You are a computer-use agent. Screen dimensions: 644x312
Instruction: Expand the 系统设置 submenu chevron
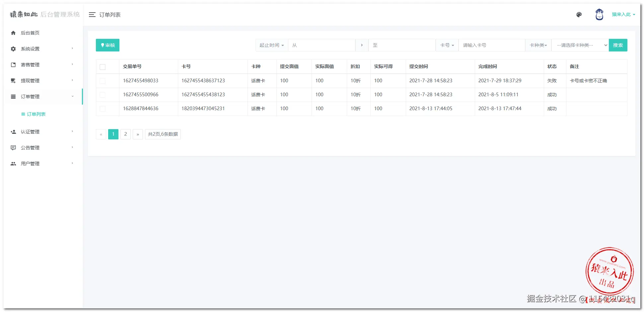coord(72,48)
